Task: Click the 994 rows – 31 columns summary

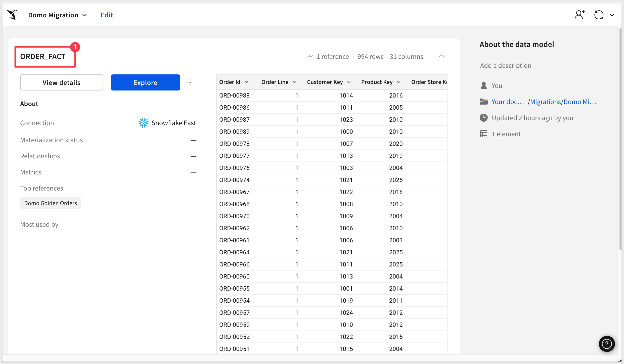Action: pyautogui.click(x=390, y=57)
